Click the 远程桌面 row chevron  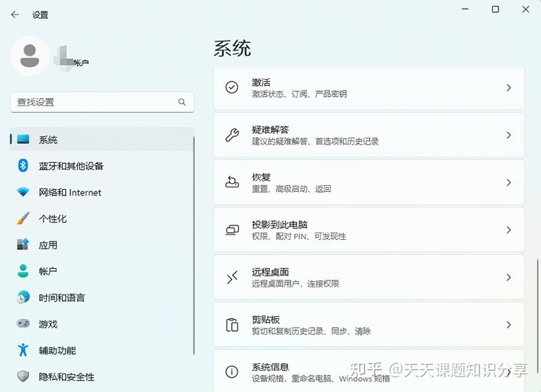pyautogui.click(x=509, y=277)
